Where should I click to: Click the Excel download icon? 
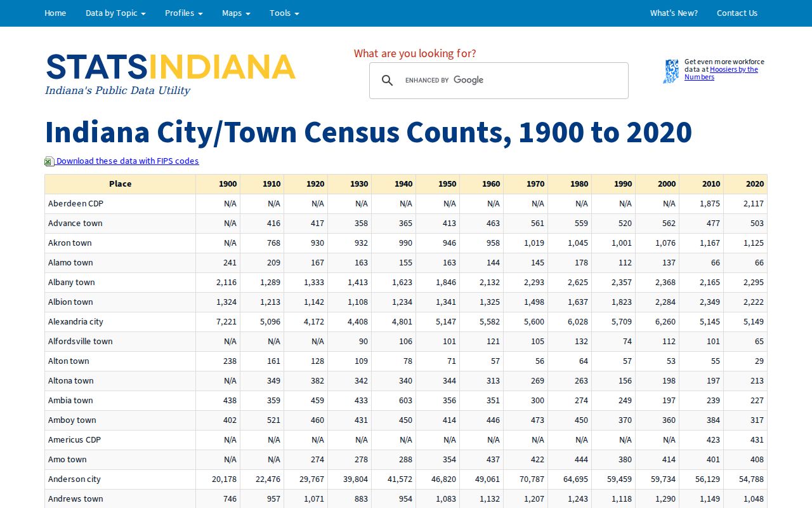click(49, 161)
